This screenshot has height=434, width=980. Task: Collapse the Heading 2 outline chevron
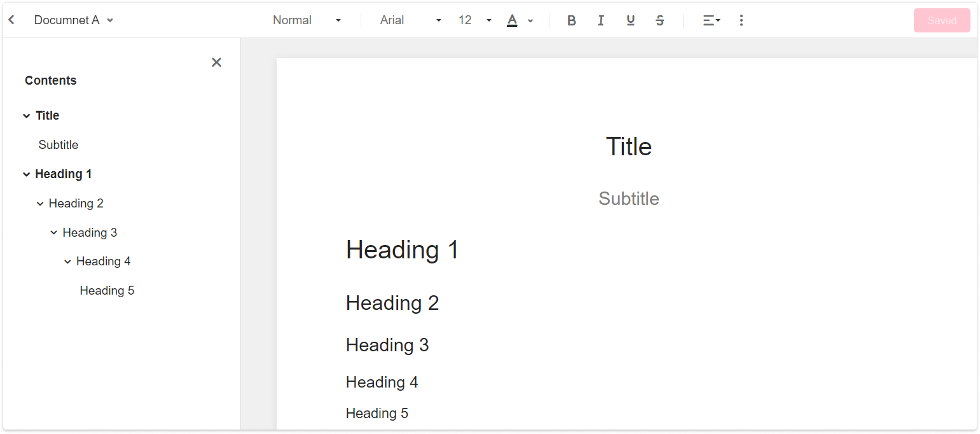tap(40, 204)
